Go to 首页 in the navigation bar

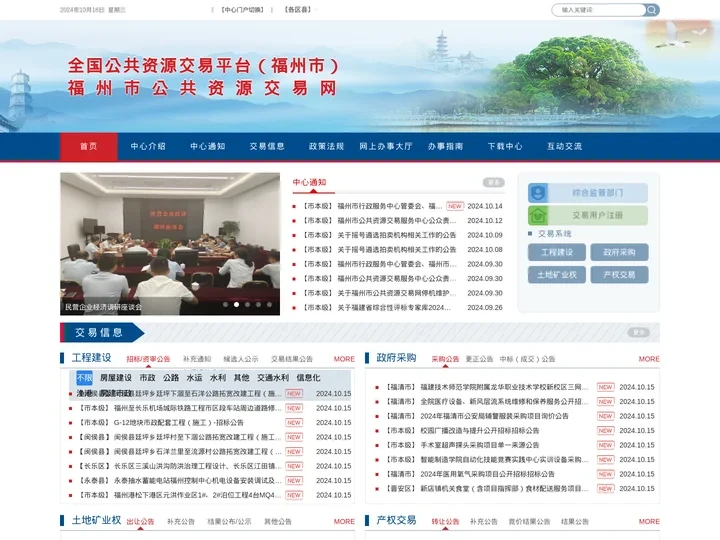tap(89, 146)
